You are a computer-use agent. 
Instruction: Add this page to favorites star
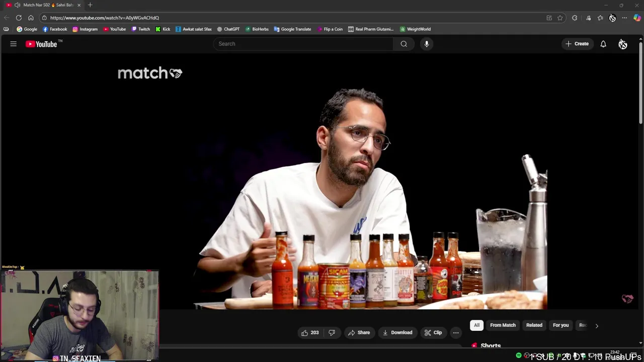click(x=560, y=18)
